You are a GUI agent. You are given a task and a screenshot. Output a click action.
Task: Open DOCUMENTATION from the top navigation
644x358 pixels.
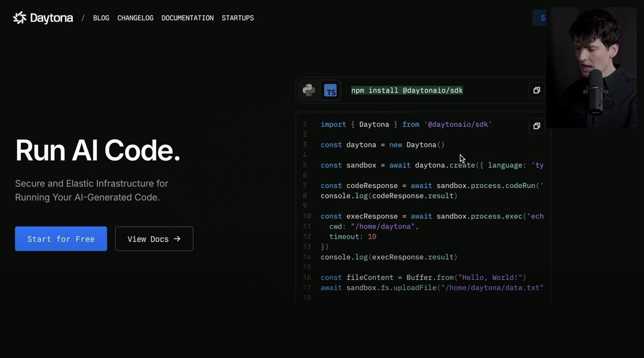pos(187,18)
